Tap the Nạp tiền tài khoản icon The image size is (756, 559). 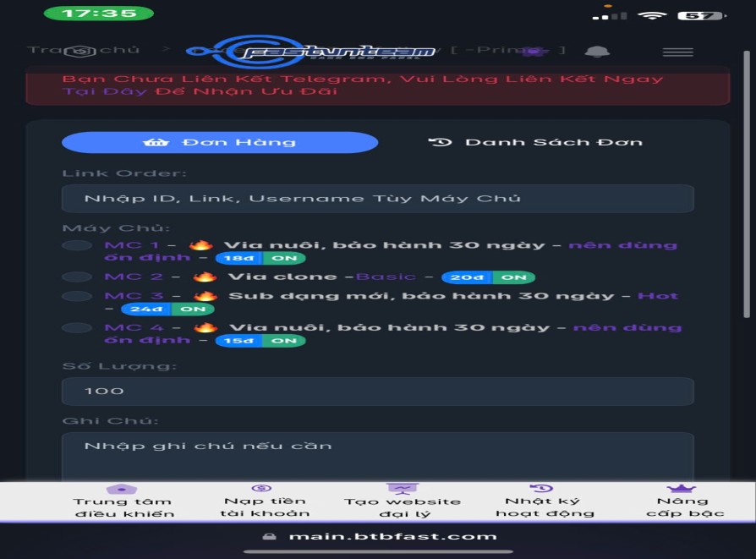262,490
